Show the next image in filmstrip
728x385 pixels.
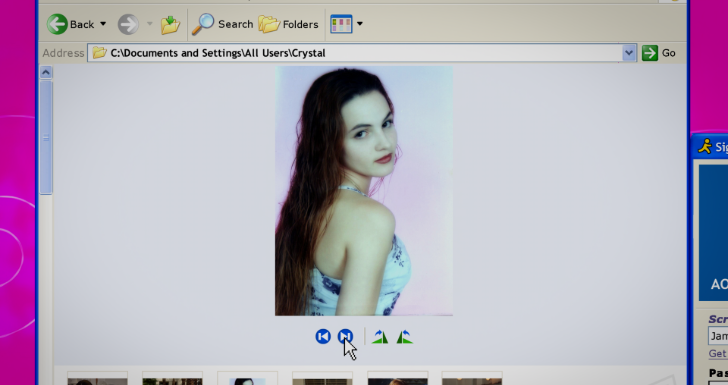coord(345,336)
